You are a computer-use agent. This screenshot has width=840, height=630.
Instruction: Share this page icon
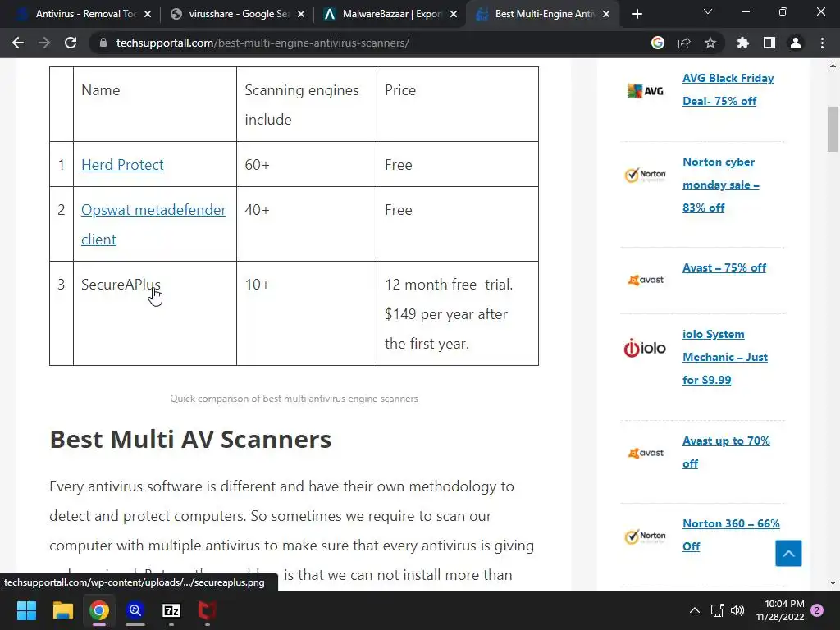683,43
